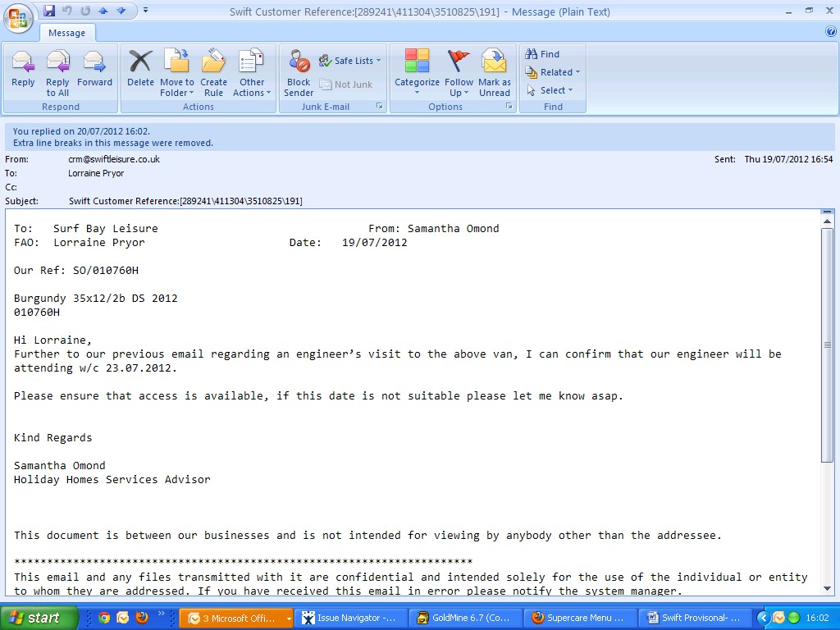Open Outlook icon in quick launch
840x630 pixels.
click(123, 618)
